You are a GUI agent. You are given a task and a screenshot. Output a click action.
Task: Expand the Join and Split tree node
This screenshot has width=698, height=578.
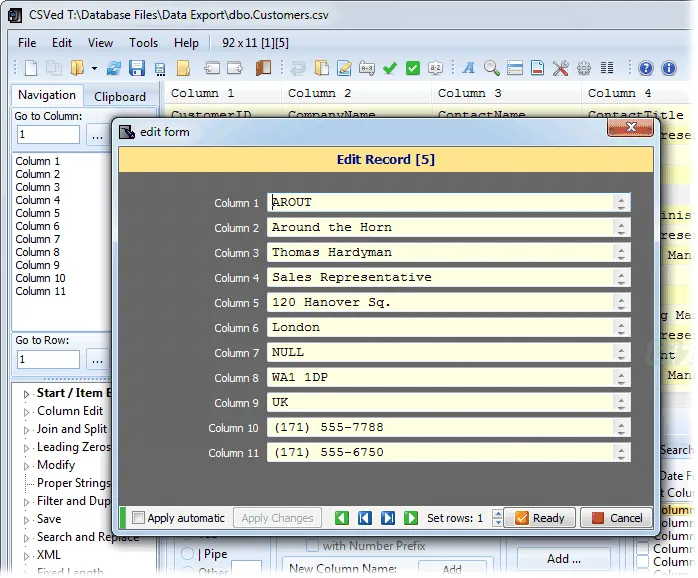click(x=26, y=430)
